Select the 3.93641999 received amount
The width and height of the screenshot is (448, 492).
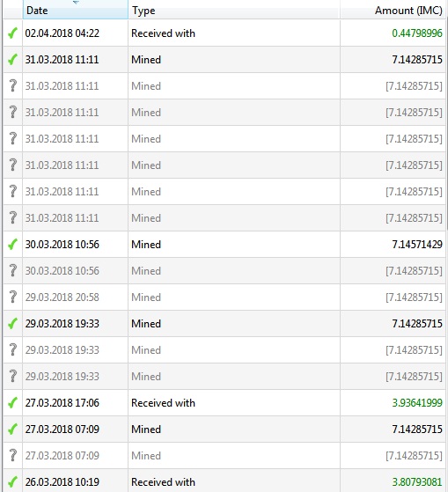click(x=417, y=402)
